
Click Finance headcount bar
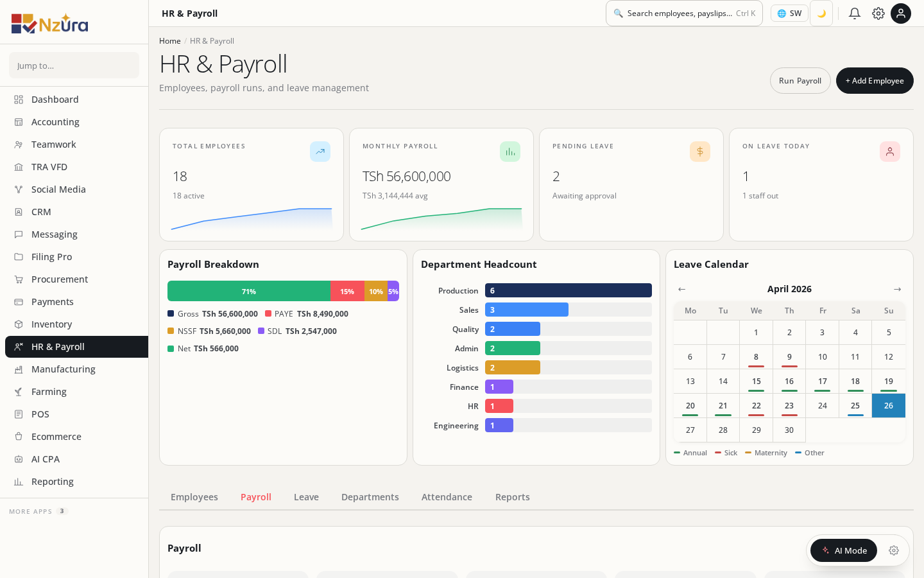499,387
